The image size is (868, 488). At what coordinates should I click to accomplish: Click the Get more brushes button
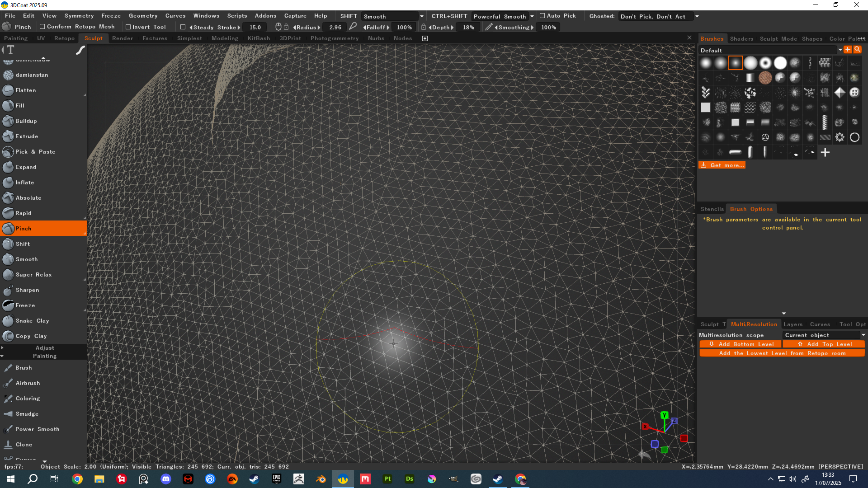click(x=722, y=165)
